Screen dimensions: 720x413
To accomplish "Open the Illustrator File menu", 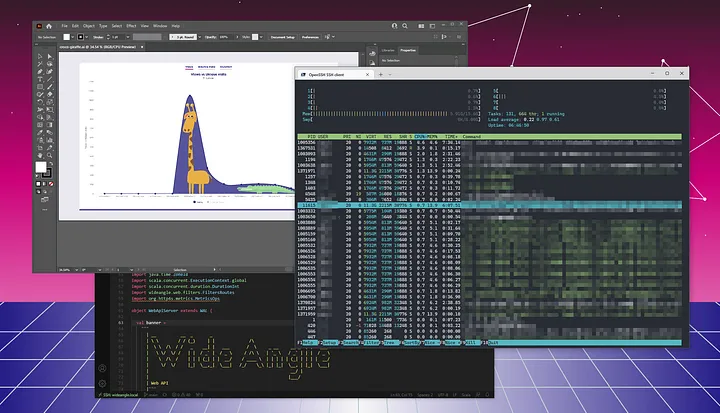I will tap(64, 24).
